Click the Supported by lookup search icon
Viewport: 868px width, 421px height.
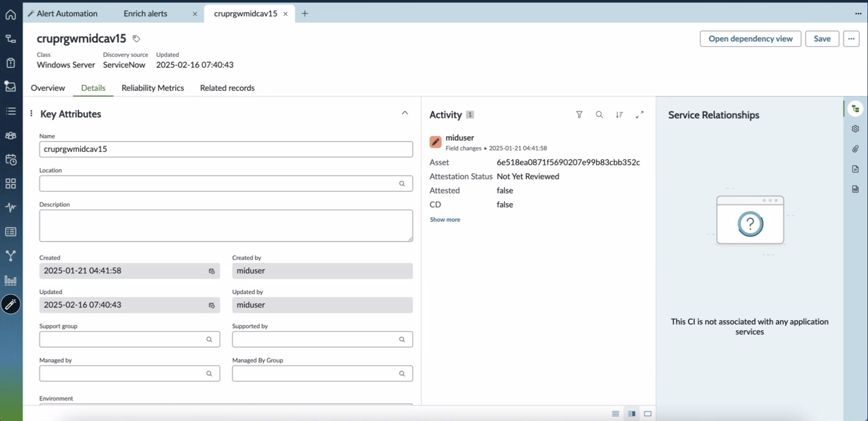(x=402, y=339)
